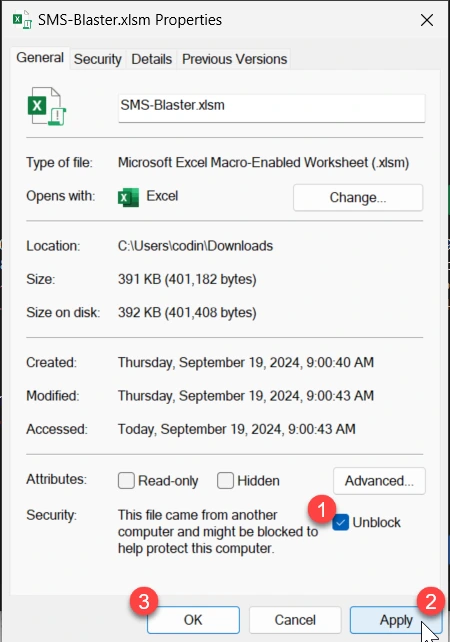This screenshot has width=450, height=642.
Task: Click the window title SMS-Blaster.xlsm Properties
Action: pyautogui.click(x=130, y=20)
